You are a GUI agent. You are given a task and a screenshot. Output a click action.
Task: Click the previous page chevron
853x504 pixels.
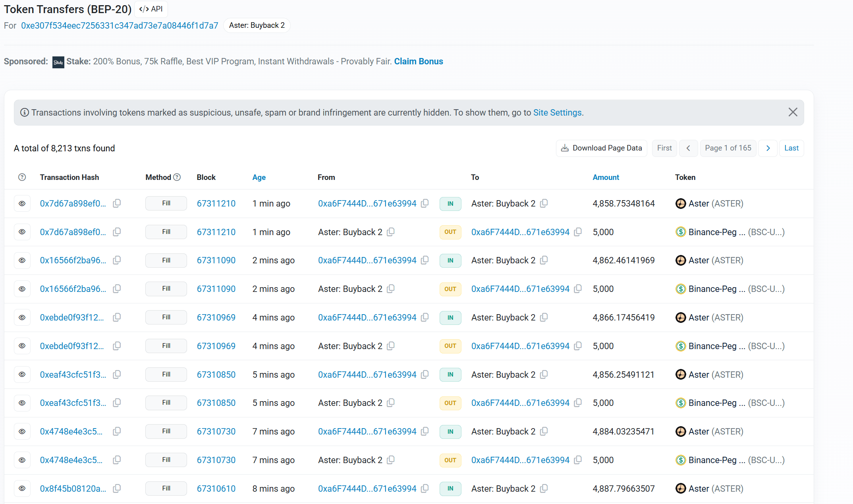pos(688,148)
